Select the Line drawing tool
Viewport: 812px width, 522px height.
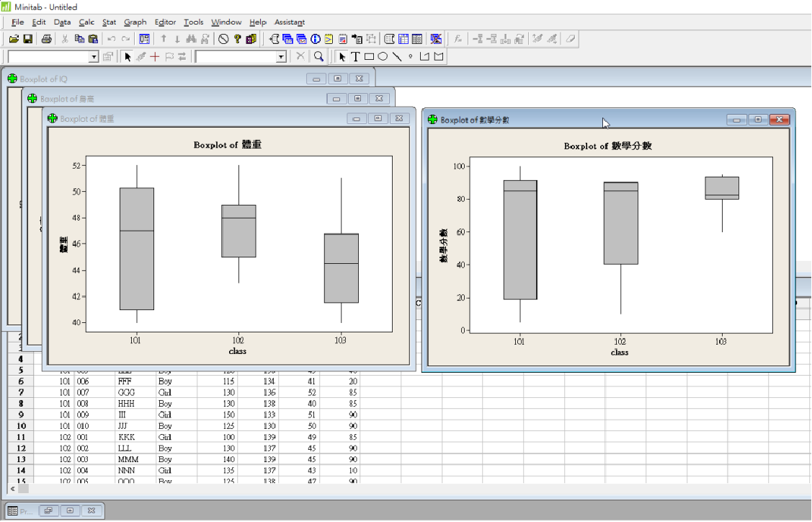coord(397,56)
